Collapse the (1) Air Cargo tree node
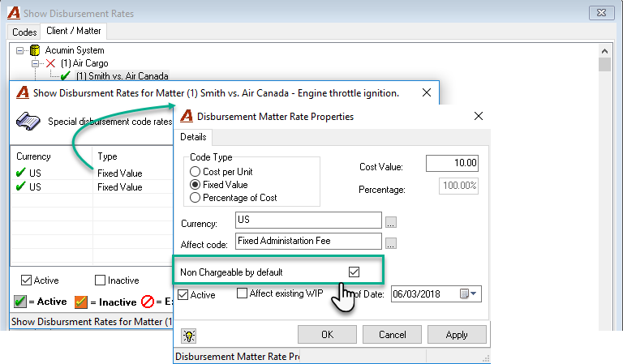The height and width of the screenshot is (364, 623). [x=36, y=63]
